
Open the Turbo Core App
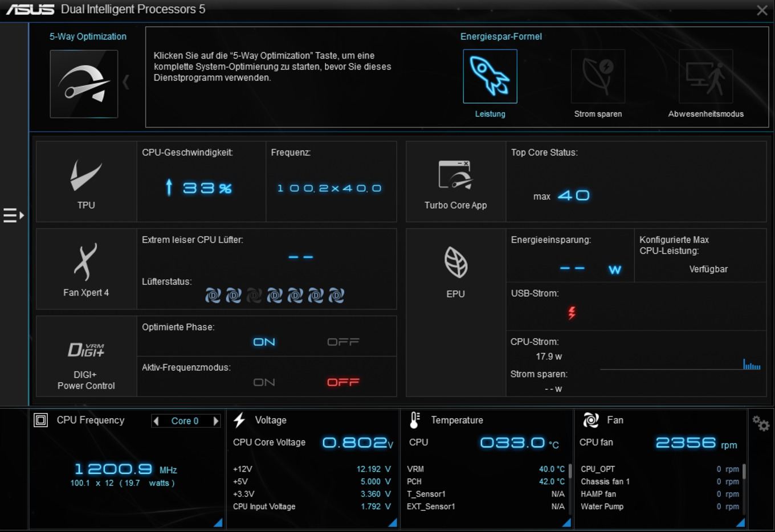click(x=455, y=182)
